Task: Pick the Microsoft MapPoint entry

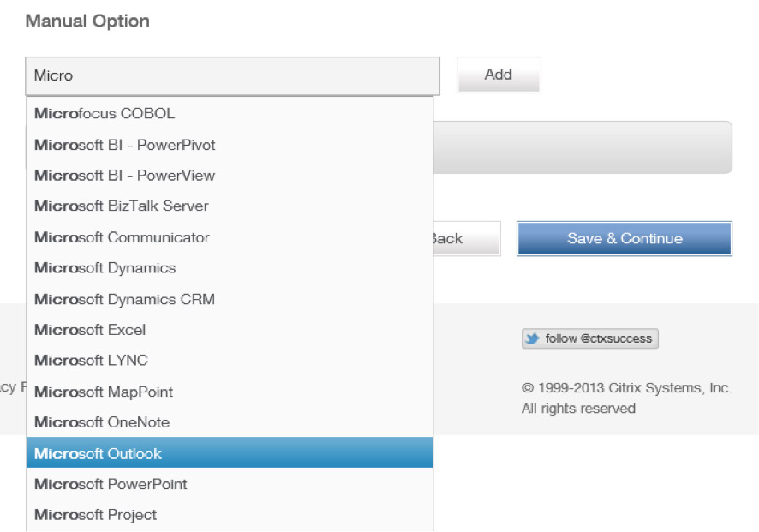Action: coord(230,392)
